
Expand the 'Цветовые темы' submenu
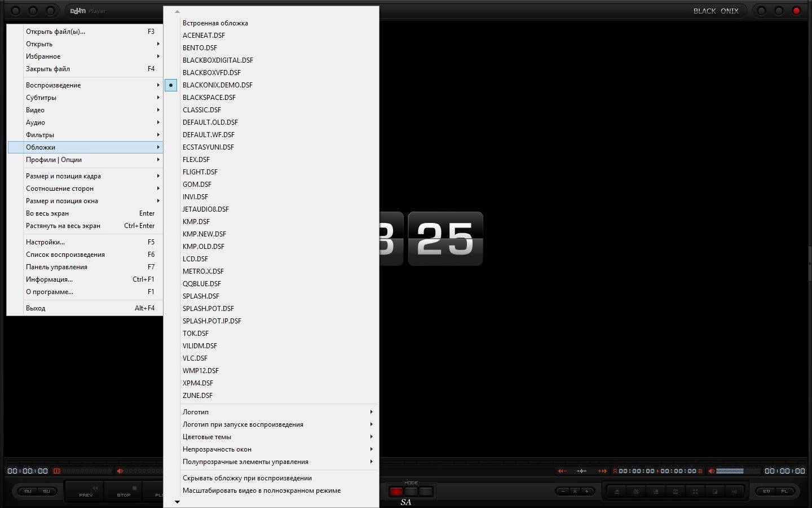(271, 437)
